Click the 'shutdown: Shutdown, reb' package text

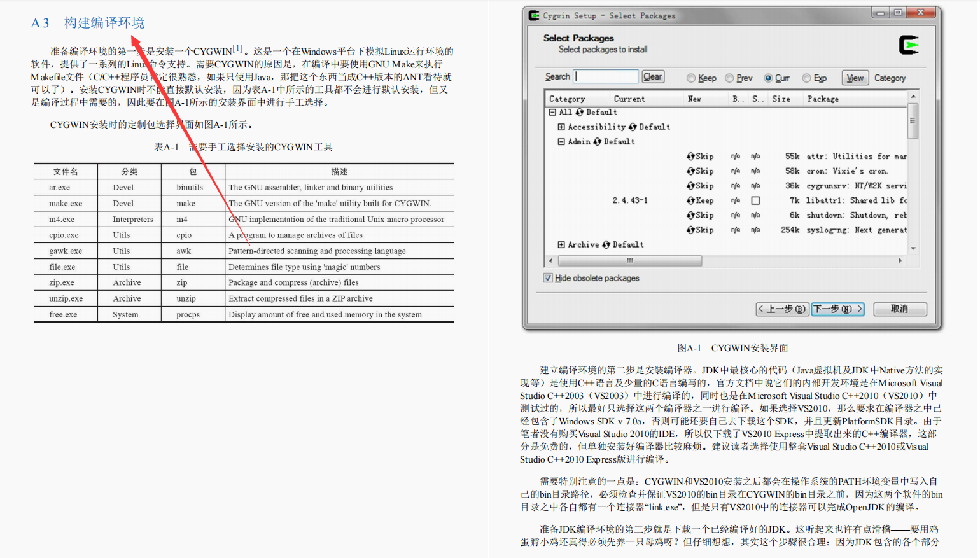(857, 215)
